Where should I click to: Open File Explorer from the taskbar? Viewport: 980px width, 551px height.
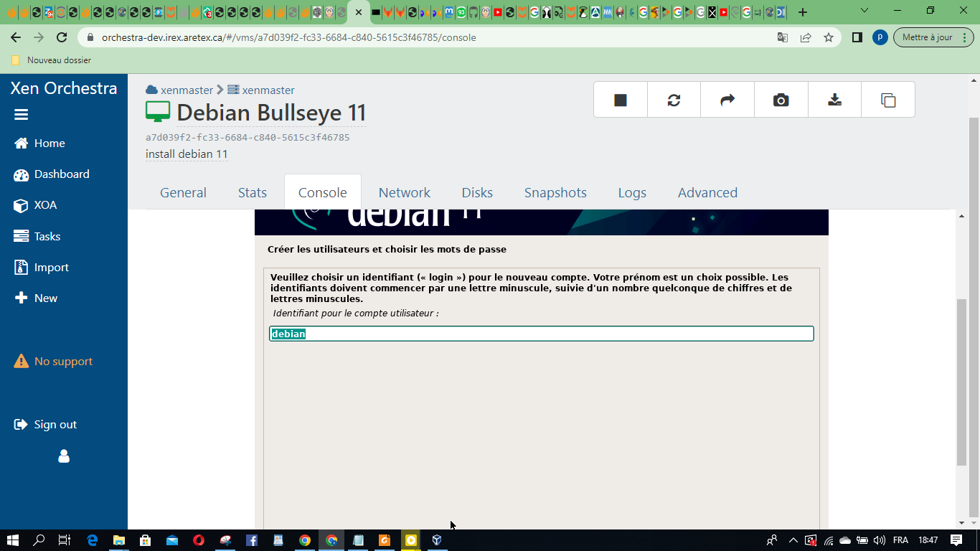(118, 540)
